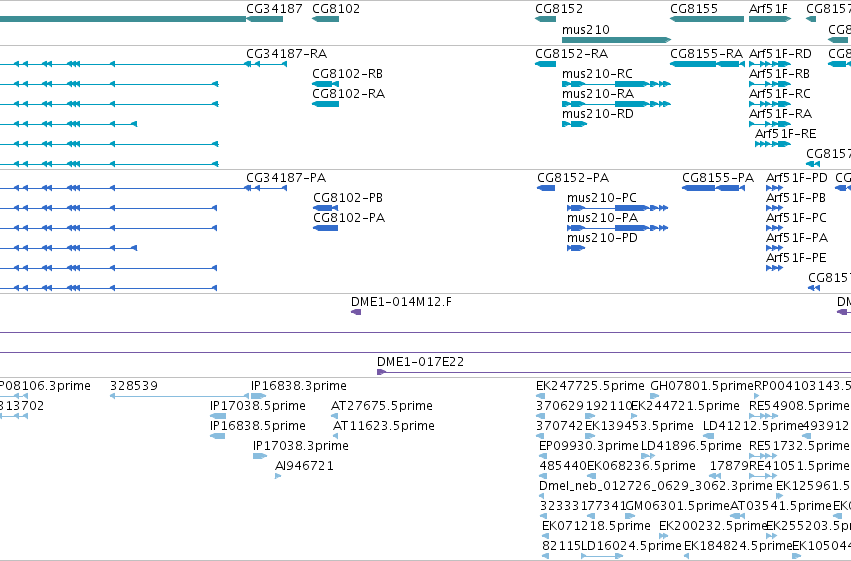Screen dimensions: 851x561
Task: Open protein mus210-PD
Action: point(602,238)
